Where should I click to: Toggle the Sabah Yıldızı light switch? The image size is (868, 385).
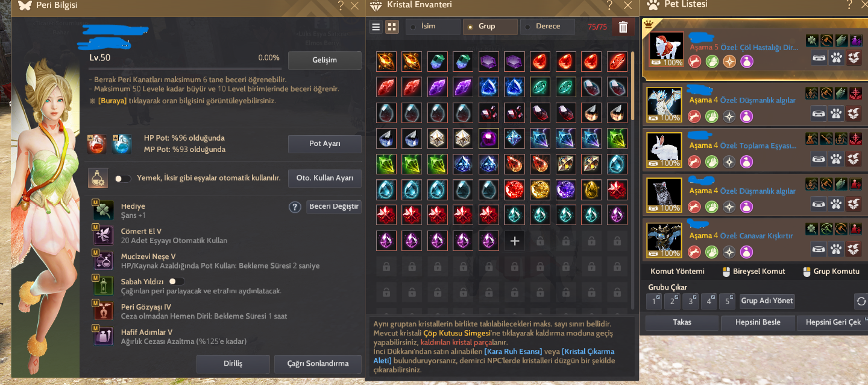point(177,281)
